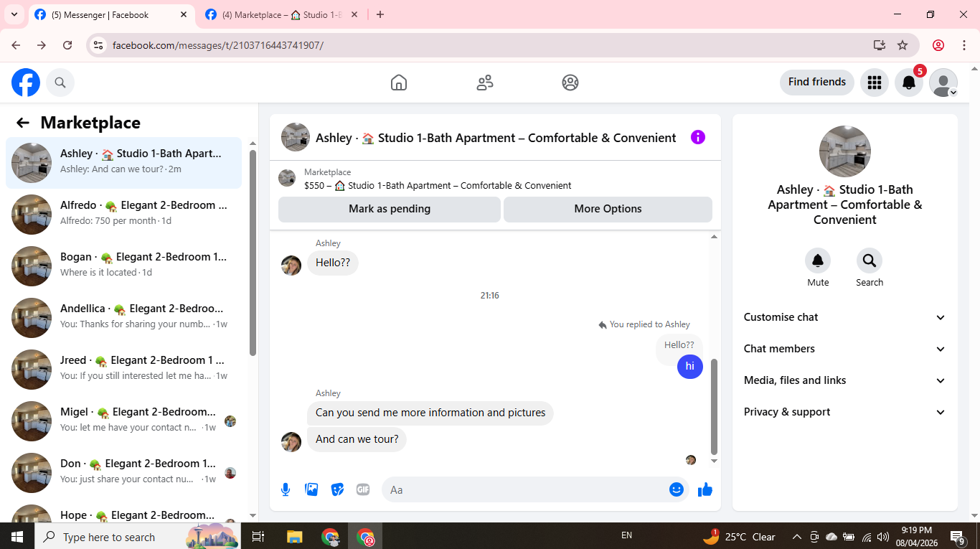Open Don conversation in list
The height and width of the screenshot is (549, 980).
123,473
